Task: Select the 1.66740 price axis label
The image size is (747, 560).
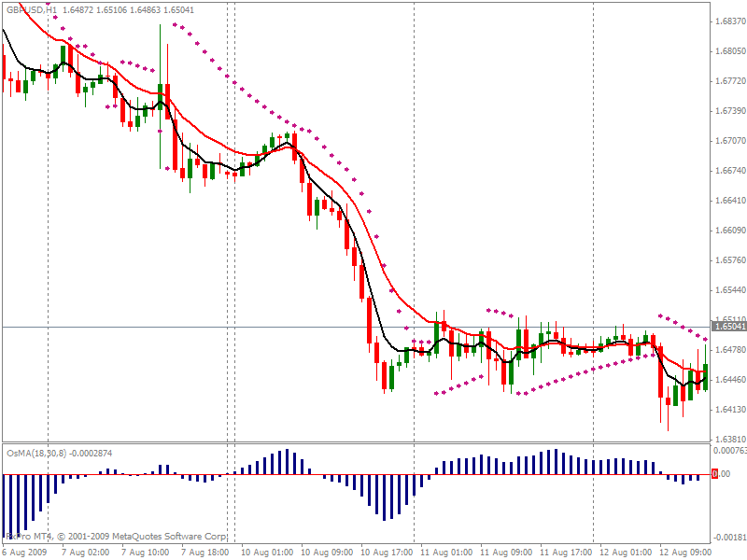Action: (x=728, y=171)
